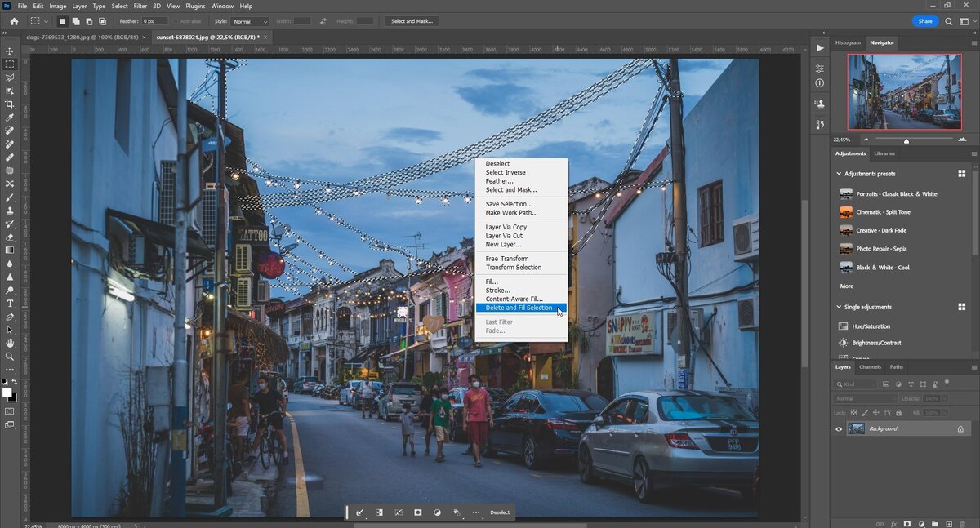Viewport: 980px width, 528px height.
Task: Click the Navigator zoom slider handle
Action: tap(906, 140)
